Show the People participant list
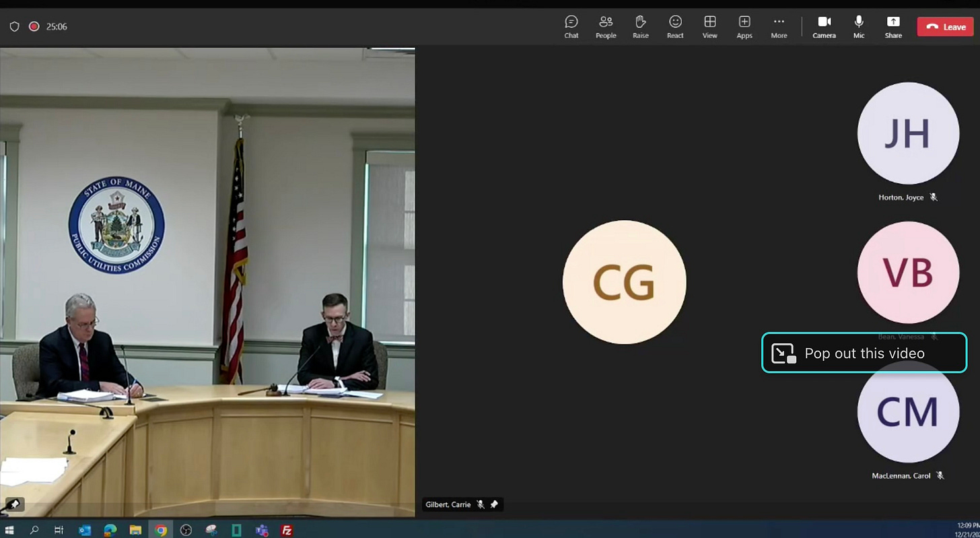Screen dimensions: 980x538 606,27
